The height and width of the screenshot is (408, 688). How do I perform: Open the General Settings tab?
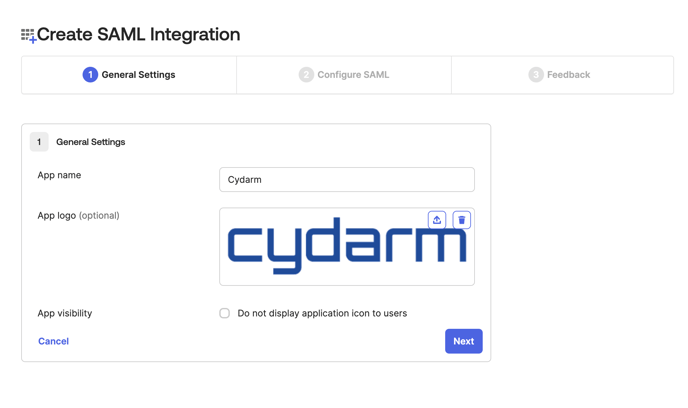pyautogui.click(x=129, y=75)
